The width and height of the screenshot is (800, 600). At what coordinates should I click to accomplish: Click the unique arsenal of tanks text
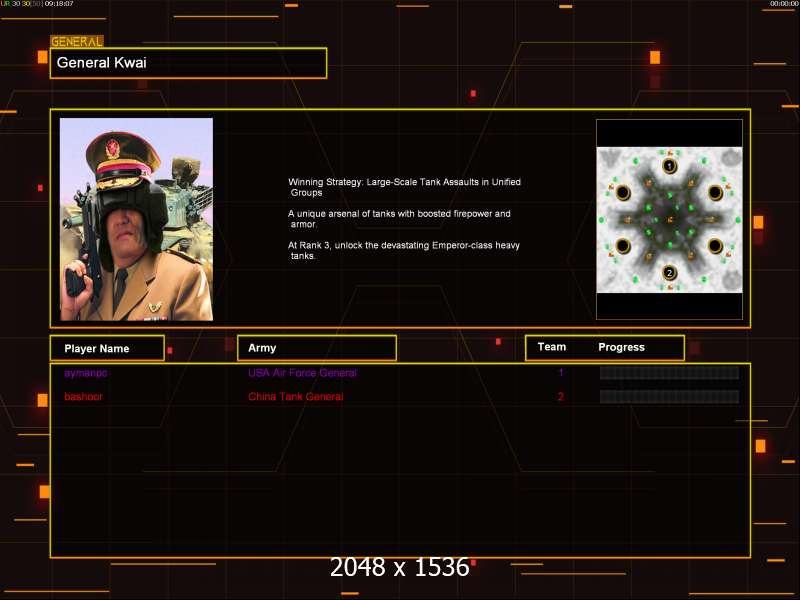point(399,219)
